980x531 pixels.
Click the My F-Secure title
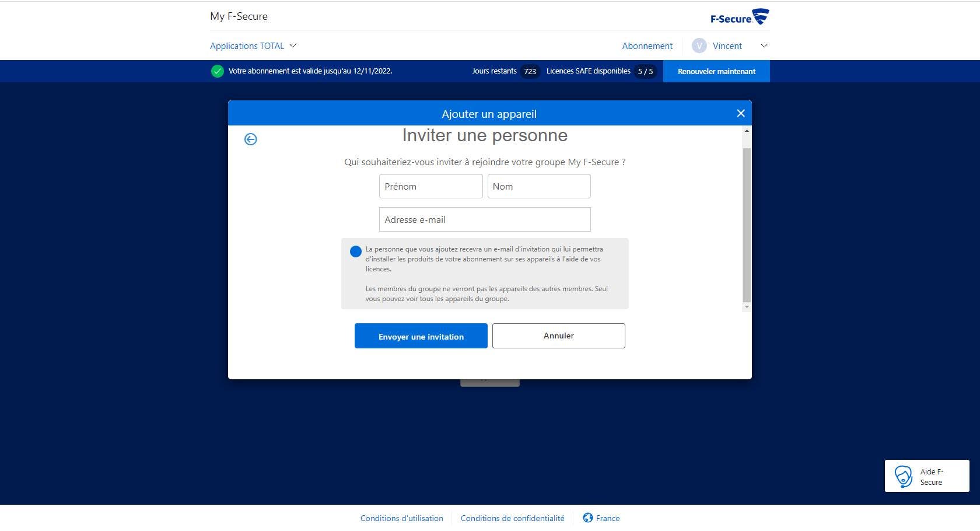[239, 16]
